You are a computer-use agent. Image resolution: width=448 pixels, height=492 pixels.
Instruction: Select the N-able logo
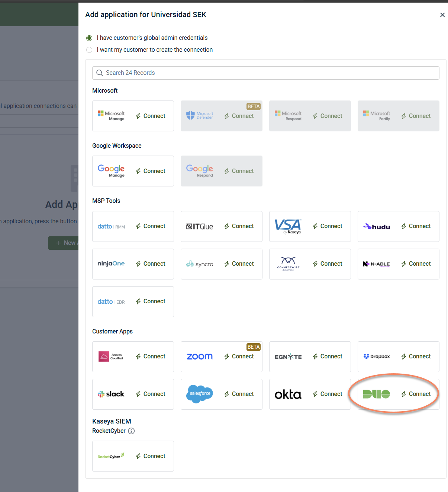point(377,264)
